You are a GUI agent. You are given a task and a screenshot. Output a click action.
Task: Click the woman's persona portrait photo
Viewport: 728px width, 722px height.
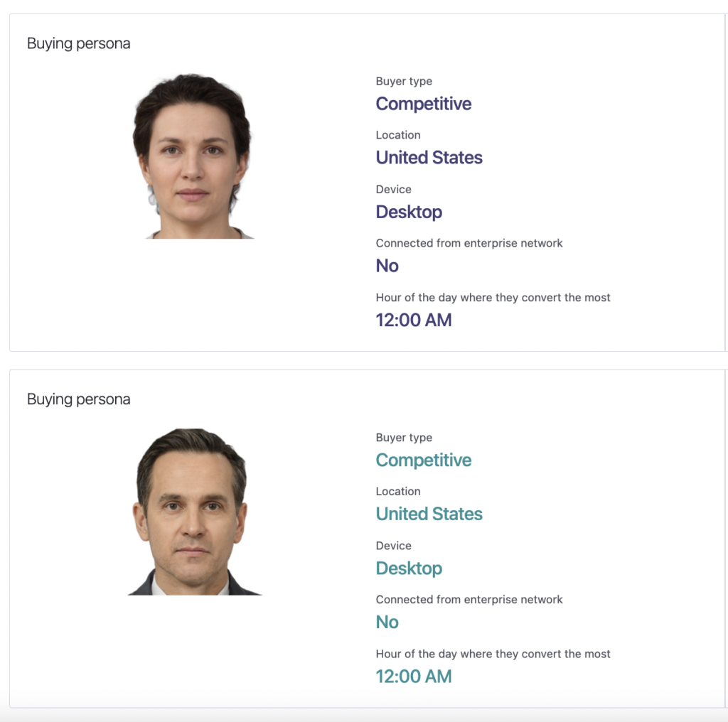197,155
